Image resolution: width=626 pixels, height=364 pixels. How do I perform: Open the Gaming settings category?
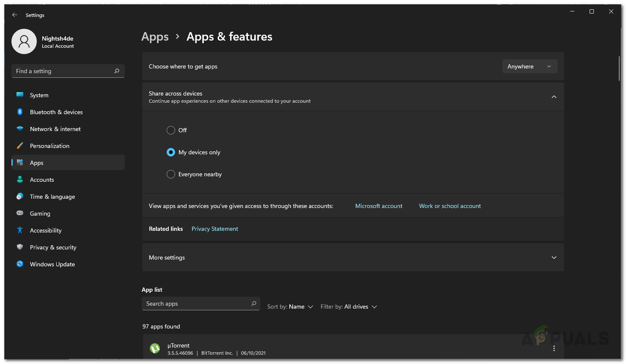pyautogui.click(x=40, y=213)
